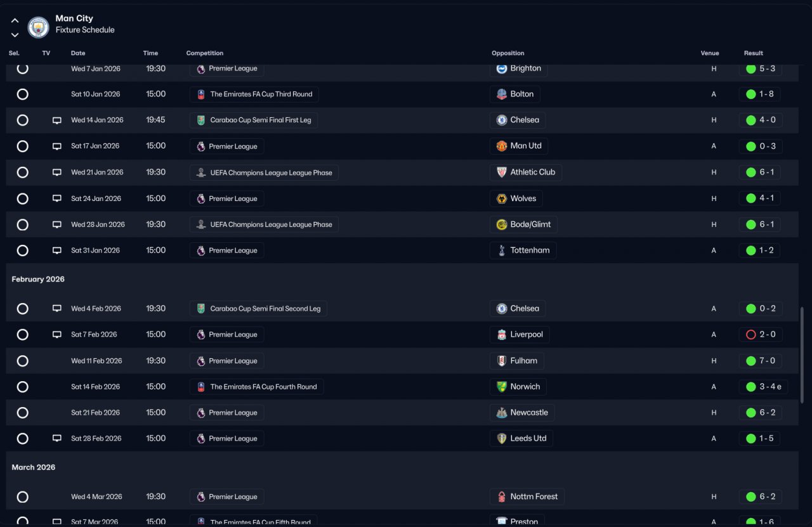Sort by the Venue column header
The image size is (812, 527).
pos(710,53)
